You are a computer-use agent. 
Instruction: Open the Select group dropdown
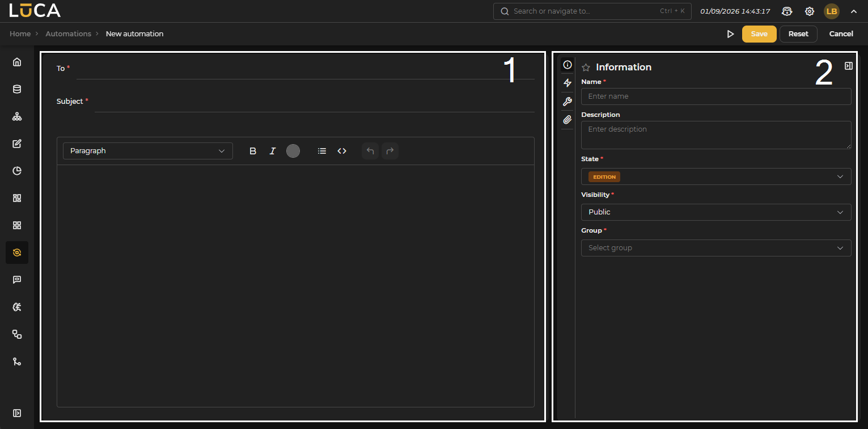[716, 248]
